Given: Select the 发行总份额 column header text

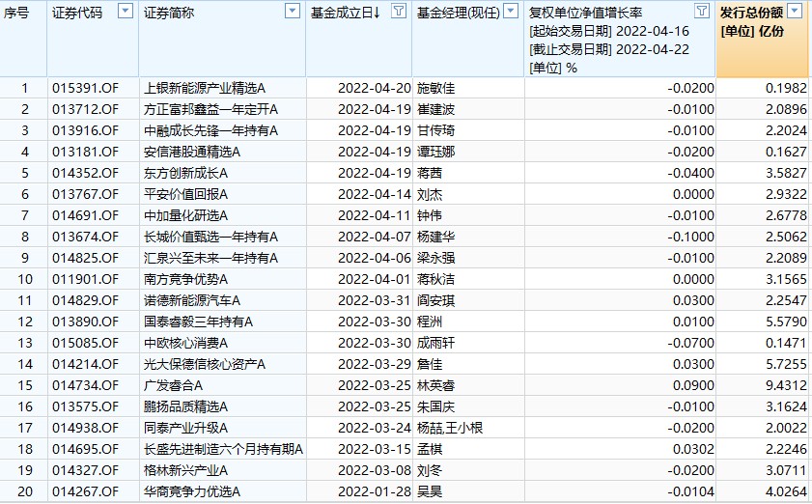Looking at the screenshot, I should pyautogui.click(x=751, y=13).
